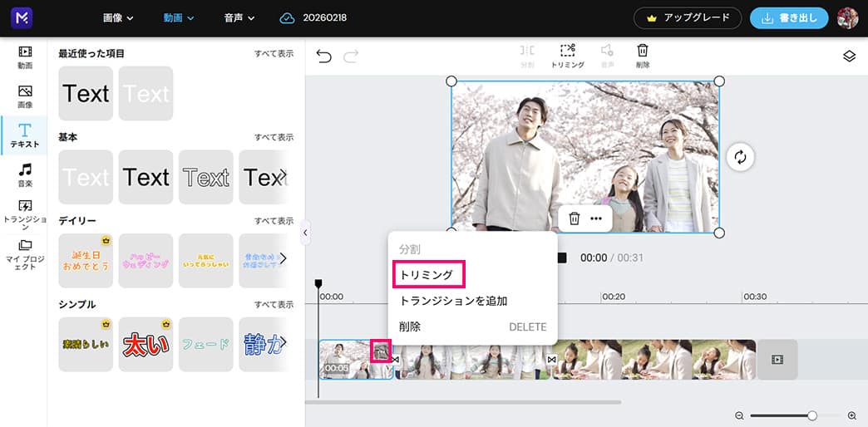The image size is (868, 427).
Task: Stop playback with the square button
Action: [562, 258]
